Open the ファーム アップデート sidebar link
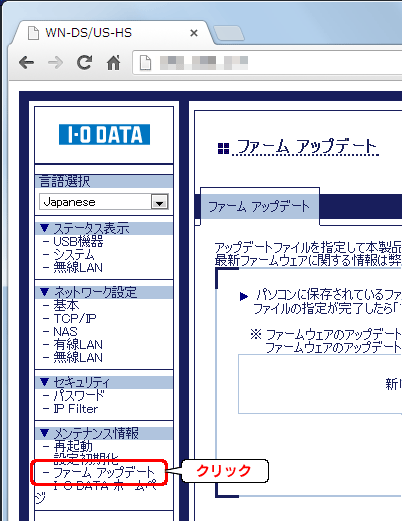This screenshot has height=521, width=402. pos(104,472)
